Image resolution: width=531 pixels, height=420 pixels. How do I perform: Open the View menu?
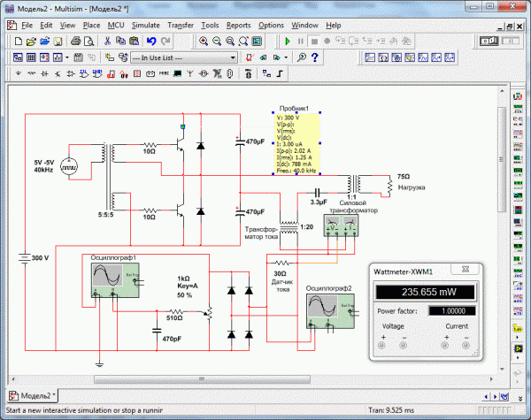[68, 26]
